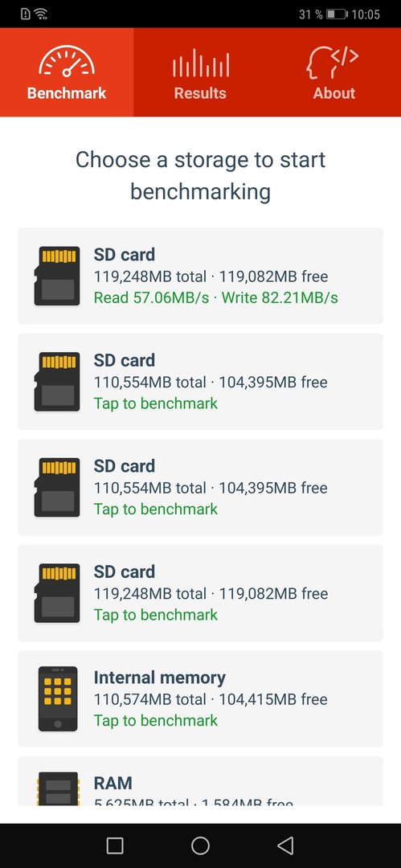The height and width of the screenshot is (868, 401).
Task: Tap to benchmark the third SD card
Action: (156, 509)
